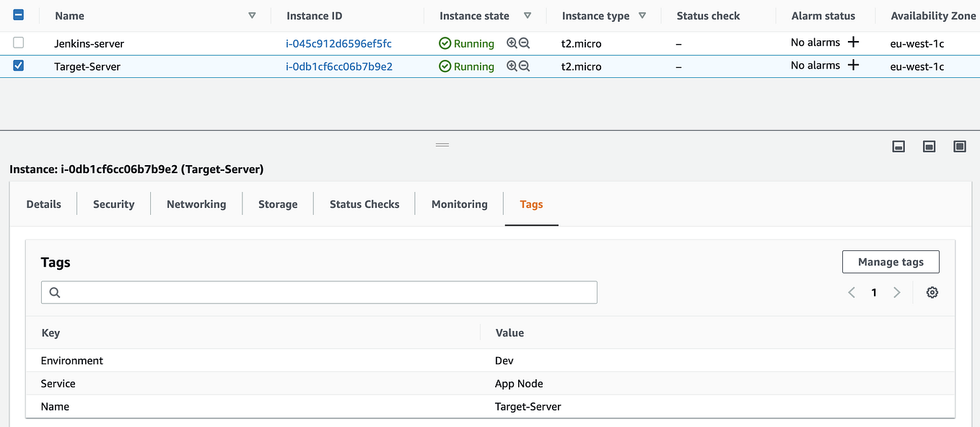Open the Instance state column filter arrow
This screenshot has height=427, width=980.
[528, 16]
